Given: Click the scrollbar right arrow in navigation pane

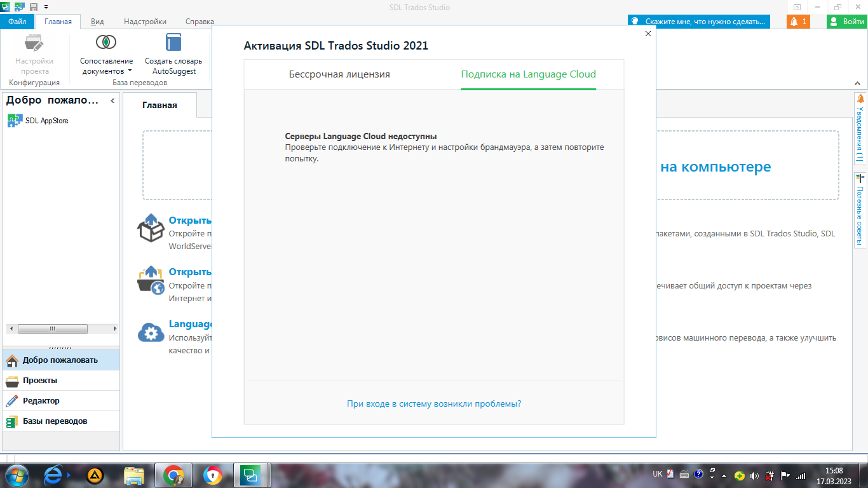Looking at the screenshot, I should coord(115,329).
